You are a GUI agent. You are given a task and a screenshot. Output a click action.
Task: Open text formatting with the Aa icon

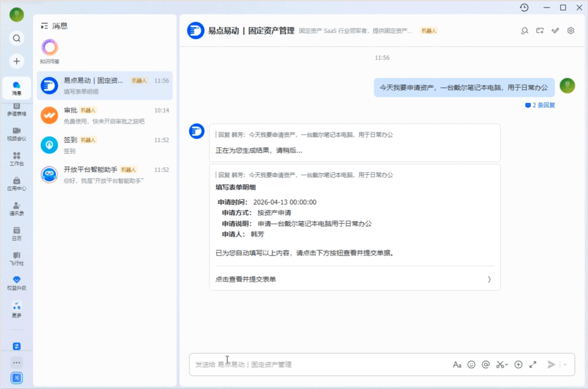457,364
